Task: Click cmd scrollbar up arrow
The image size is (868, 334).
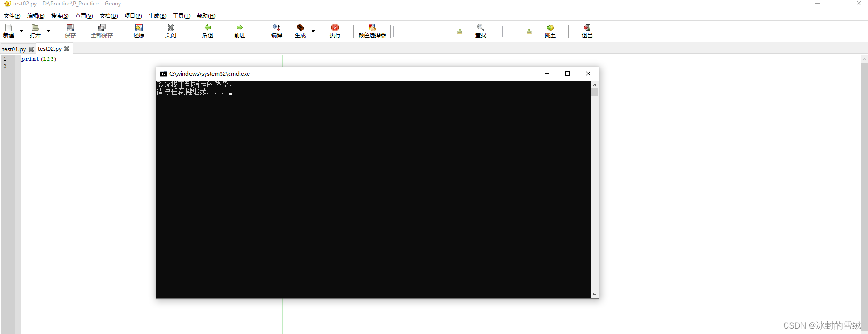Action: click(x=595, y=84)
